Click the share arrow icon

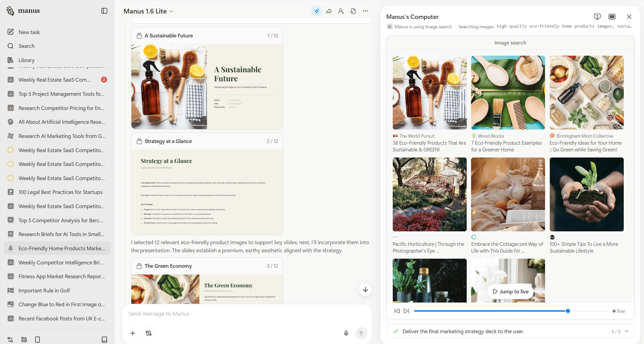(329, 11)
